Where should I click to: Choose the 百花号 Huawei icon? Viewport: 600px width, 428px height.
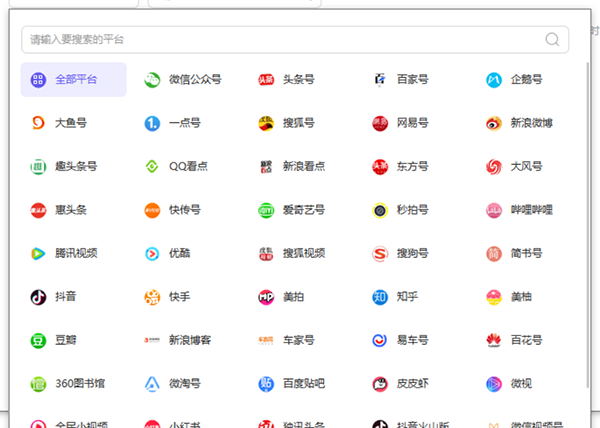point(494,340)
